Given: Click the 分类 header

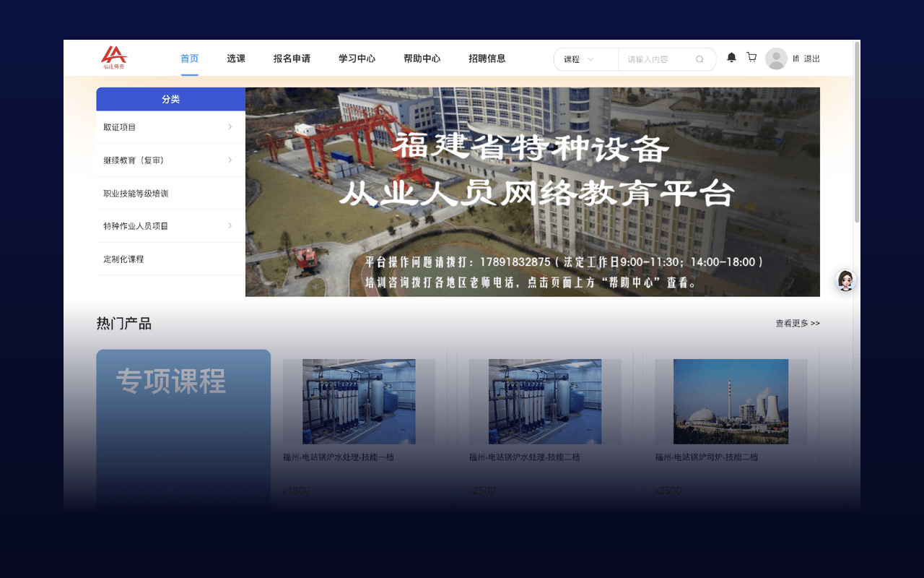Looking at the screenshot, I should coord(170,99).
